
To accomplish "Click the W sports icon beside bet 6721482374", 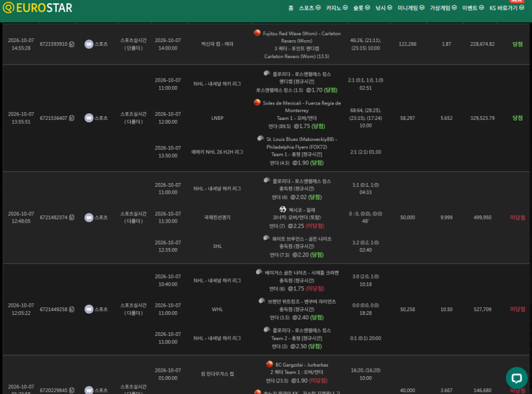I will [x=89, y=217].
